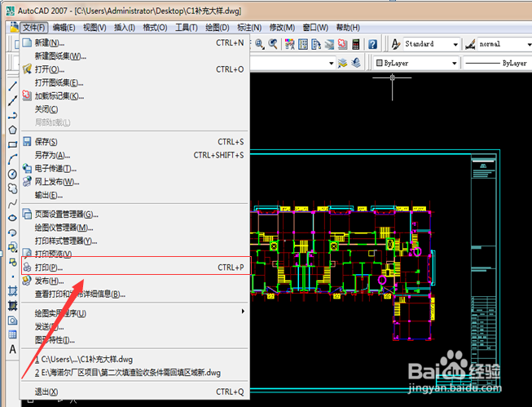Viewport: 532px width, 407px height.
Task: Choose 新建(N)... from the File menu
Action: click(135, 42)
